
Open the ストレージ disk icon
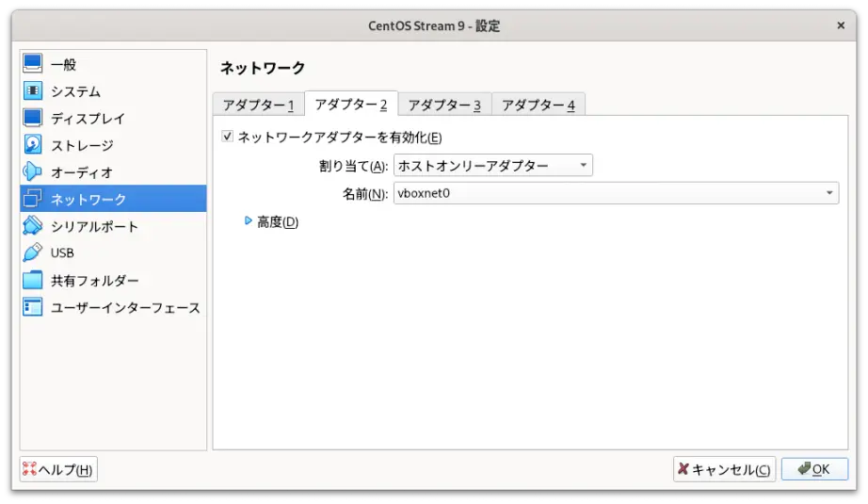[33, 144]
